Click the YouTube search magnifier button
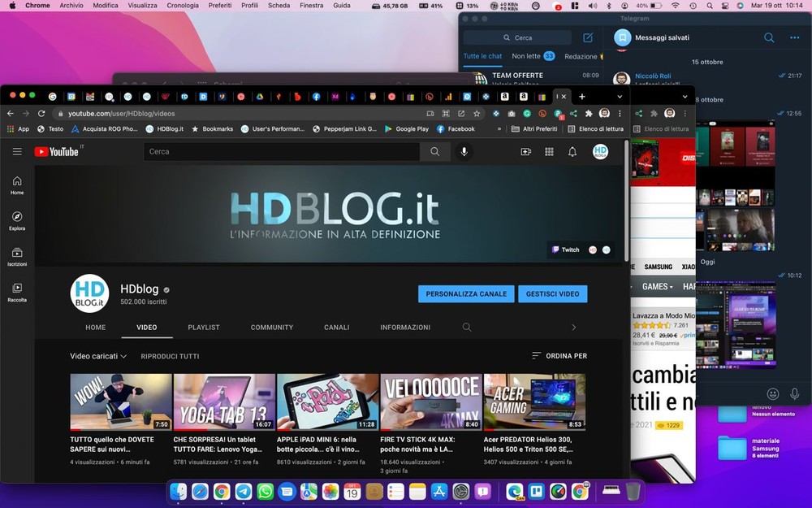 435,151
